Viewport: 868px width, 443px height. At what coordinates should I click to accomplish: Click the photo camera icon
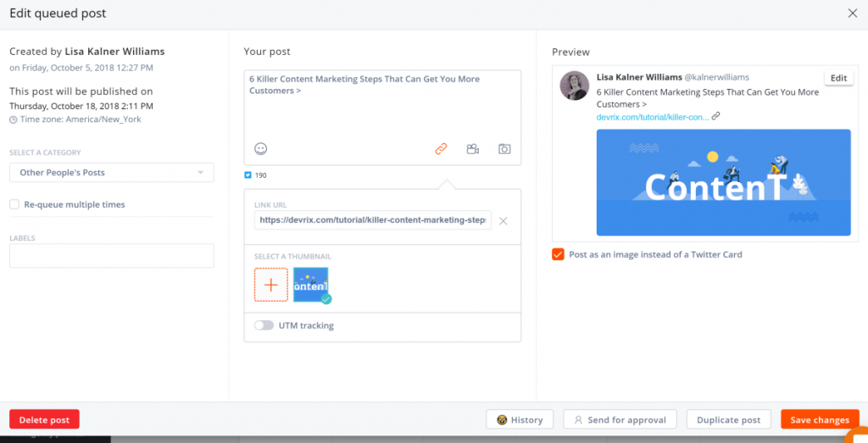504,149
